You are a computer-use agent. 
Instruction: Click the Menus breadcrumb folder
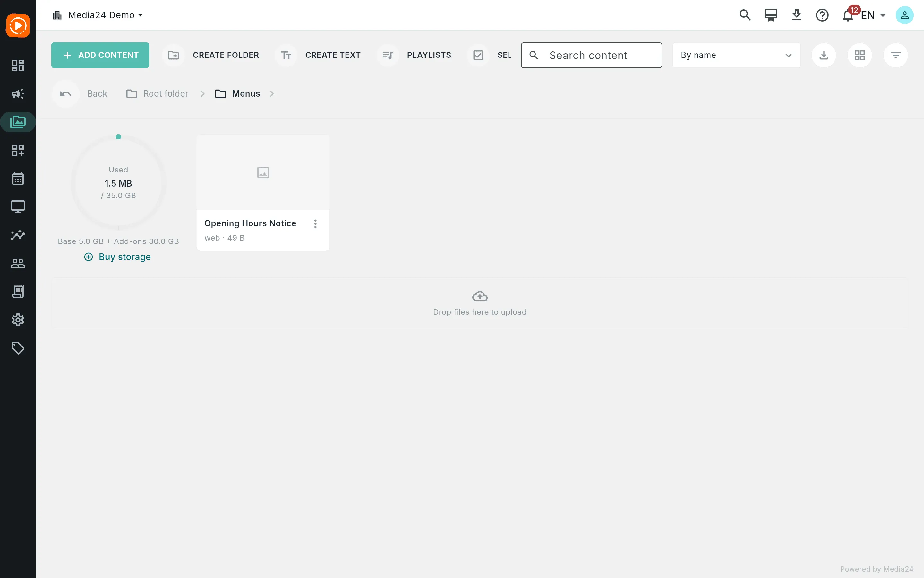237,94
